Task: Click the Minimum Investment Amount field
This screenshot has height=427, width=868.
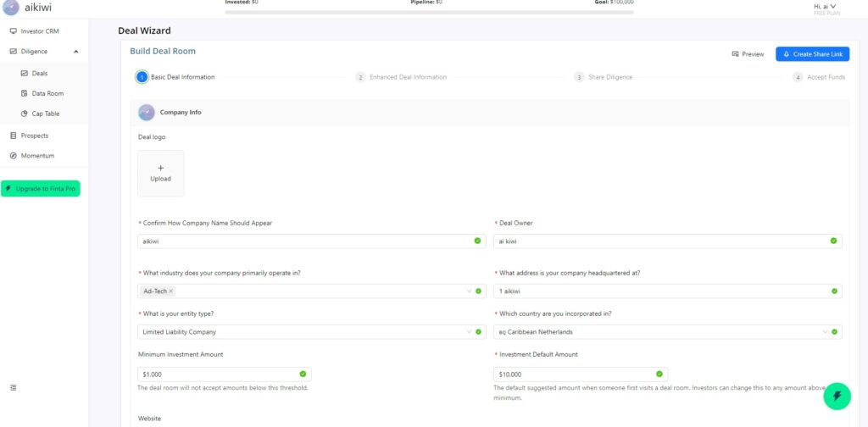Action: point(218,374)
